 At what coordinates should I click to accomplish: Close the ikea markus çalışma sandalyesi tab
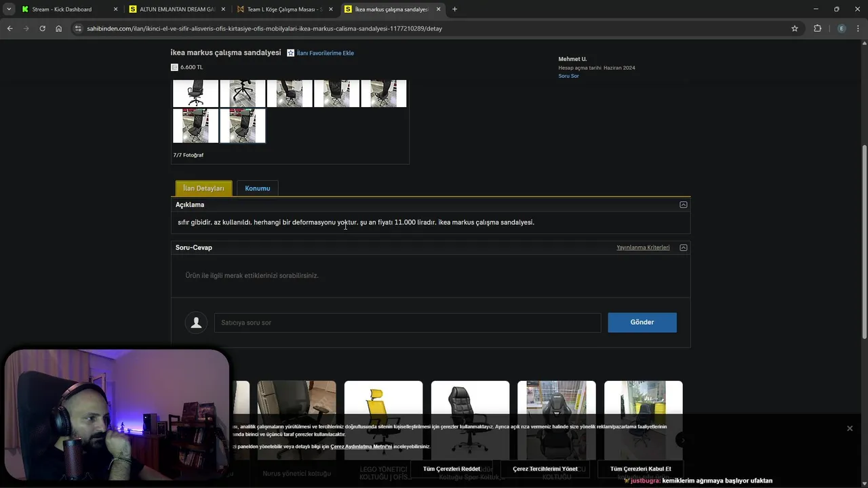438,9
